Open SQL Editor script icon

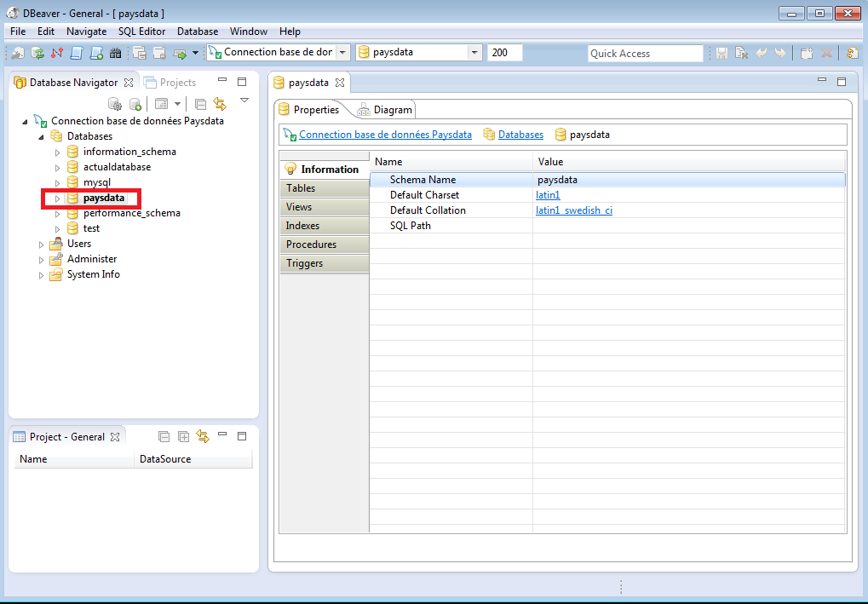77,53
